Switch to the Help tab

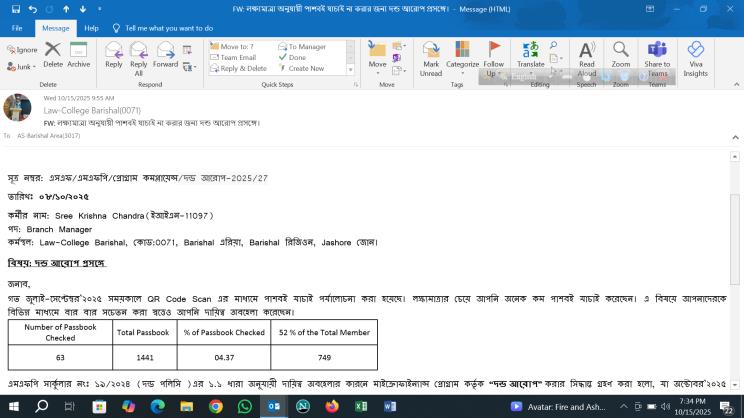click(x=91, y=29)
